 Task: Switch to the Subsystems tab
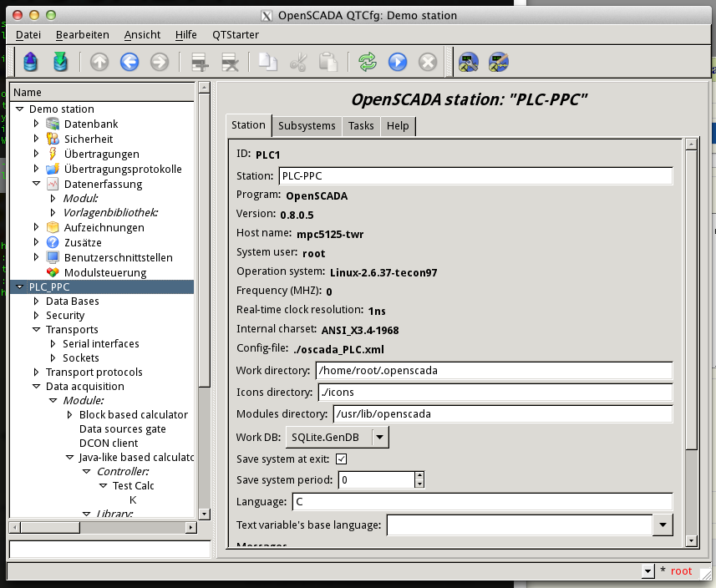(x=307, y=125)
